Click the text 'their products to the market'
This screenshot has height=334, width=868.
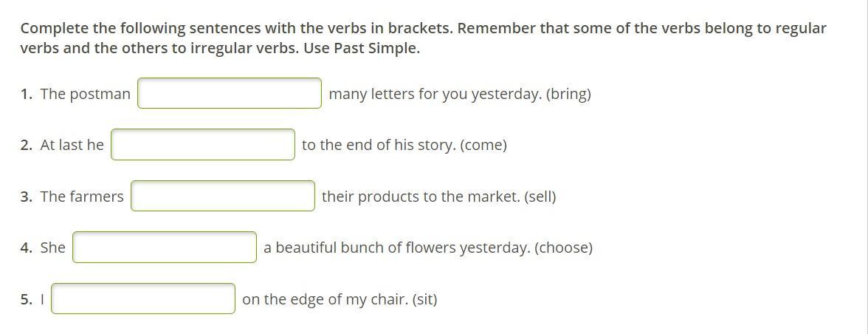421,197
